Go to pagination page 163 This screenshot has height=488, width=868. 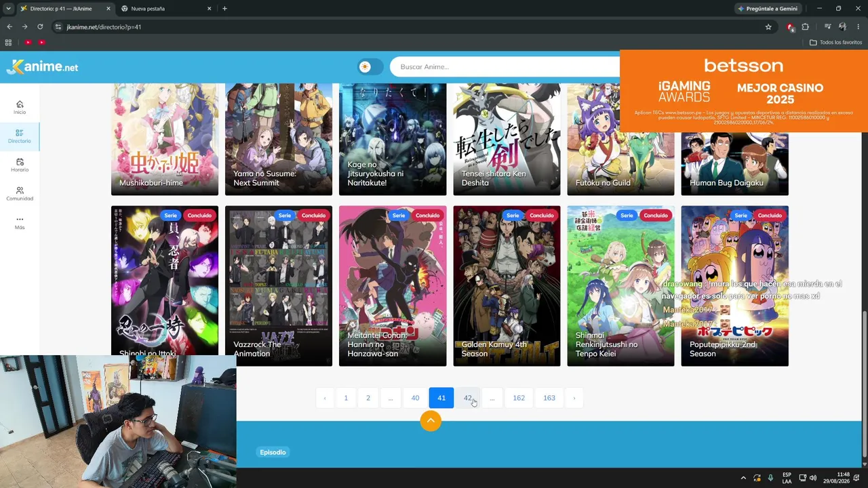click(549, 398)
